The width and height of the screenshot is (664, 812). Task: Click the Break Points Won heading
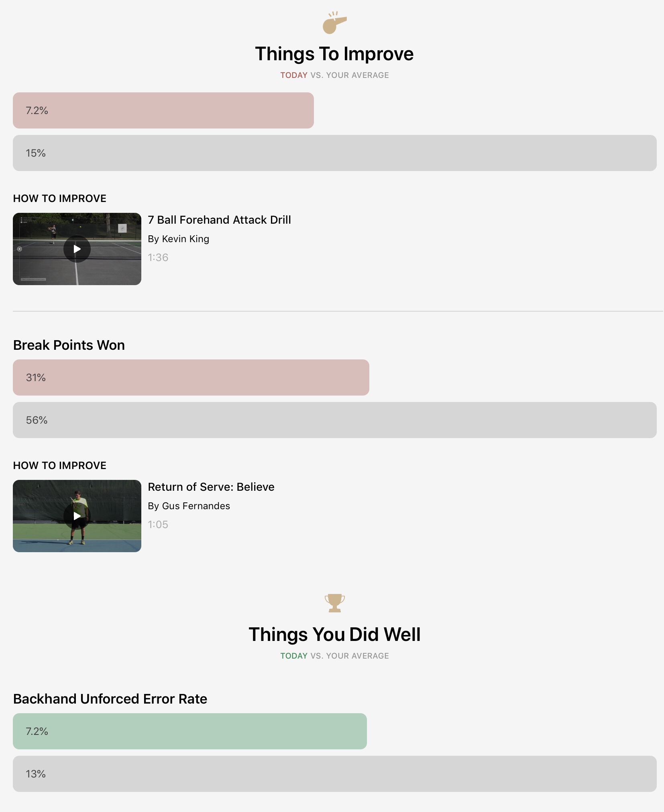point(69,345)
